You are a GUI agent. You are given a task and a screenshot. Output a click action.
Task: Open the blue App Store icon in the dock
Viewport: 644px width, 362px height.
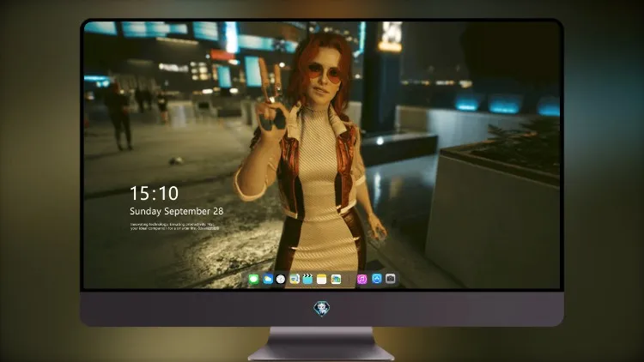(377, 279)
